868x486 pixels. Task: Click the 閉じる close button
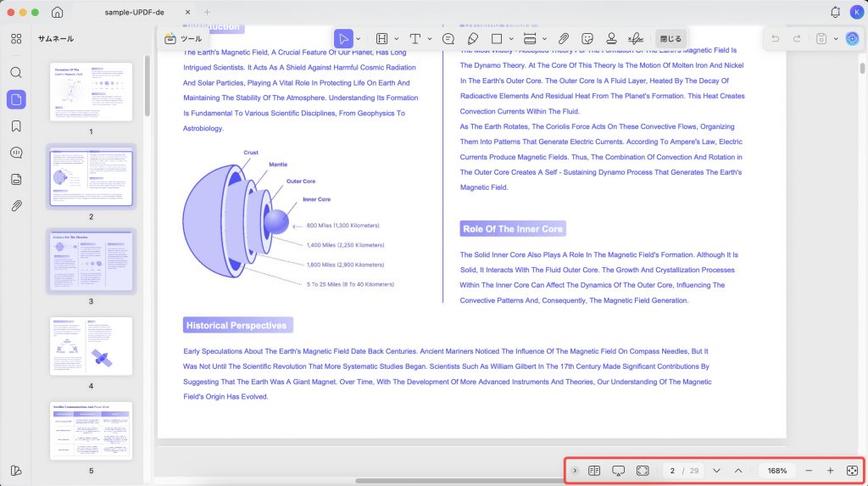[670, 39]
